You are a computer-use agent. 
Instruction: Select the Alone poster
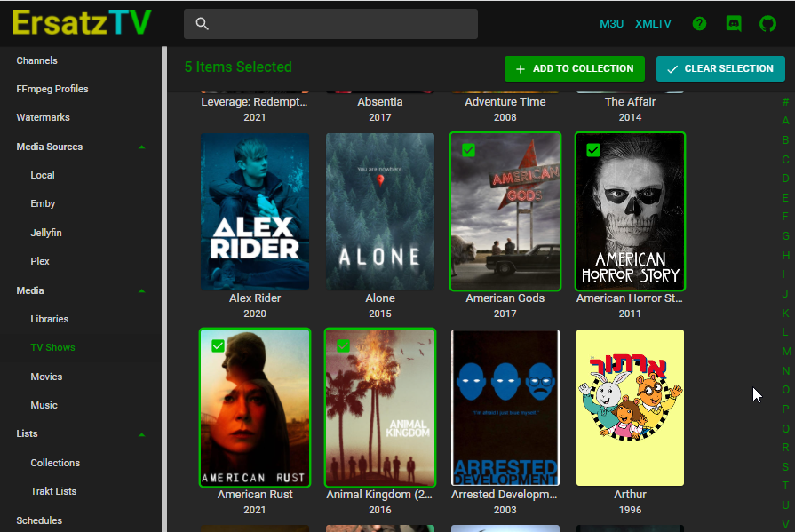pos(380,211)
